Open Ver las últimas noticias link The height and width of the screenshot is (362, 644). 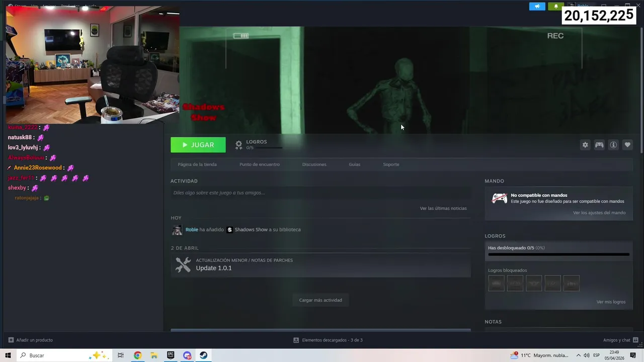pyautogui.click(x=443, y=208)
